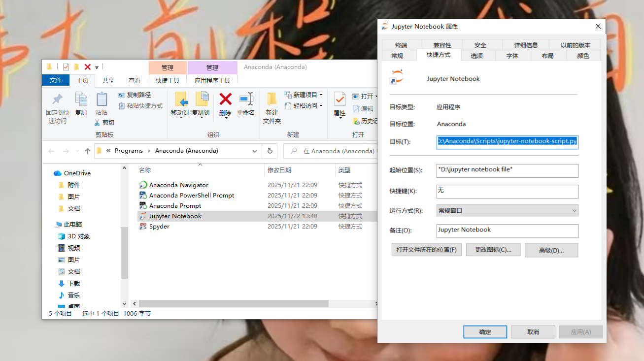Click the Up directory arrow
This screenshot has height=361, width=644.
pos(87,151)
